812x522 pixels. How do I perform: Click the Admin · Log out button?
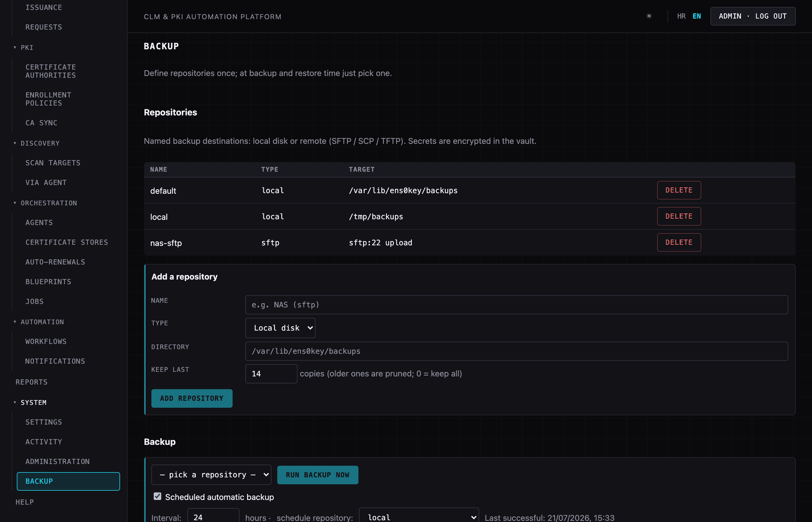(x=753, y=16)
